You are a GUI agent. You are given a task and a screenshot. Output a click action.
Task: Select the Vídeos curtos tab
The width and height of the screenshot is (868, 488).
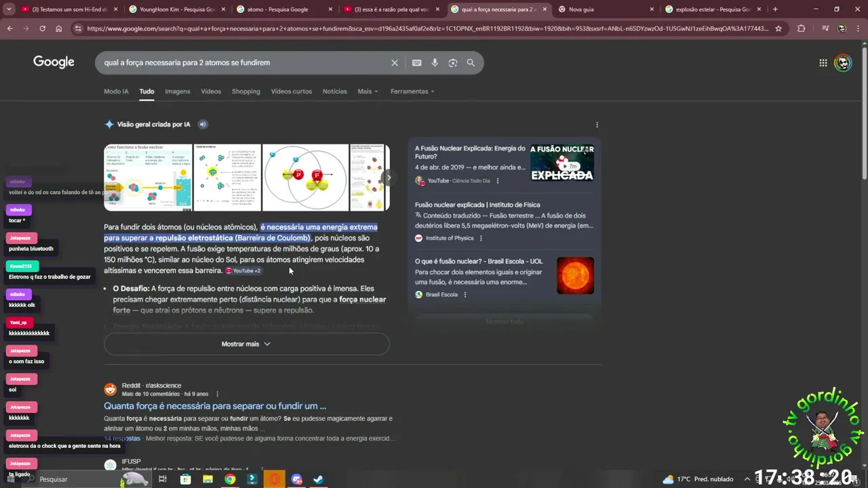(x=292, y=91)
